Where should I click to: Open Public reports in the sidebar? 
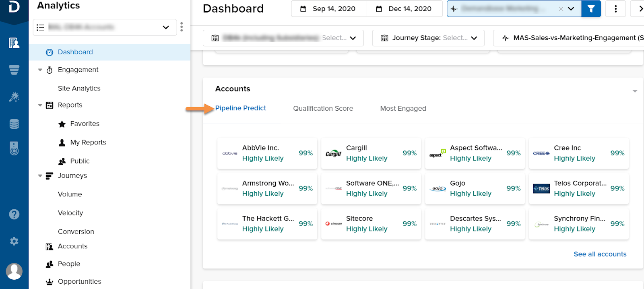pos(80,161)
